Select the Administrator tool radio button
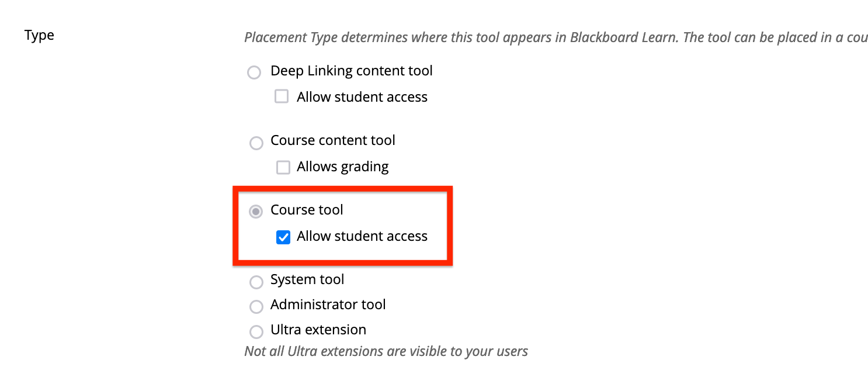Screen dimensions: 868x370 pyautogui.click(x=256, y=307)
